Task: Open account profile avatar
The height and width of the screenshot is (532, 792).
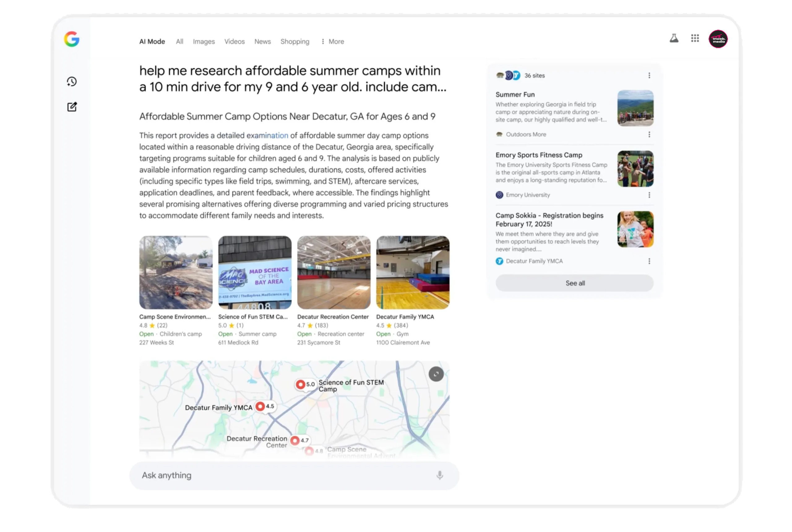Action: click(x=718, y=39)
